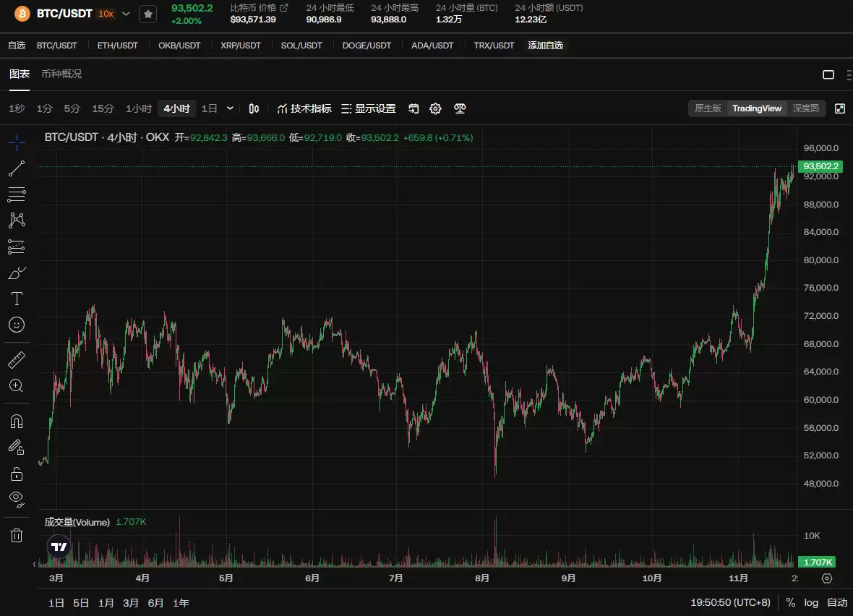The height and width of the screenshot is (616, 853).
Task: Open the candlestick chart type selector
Action: point(254,108)
